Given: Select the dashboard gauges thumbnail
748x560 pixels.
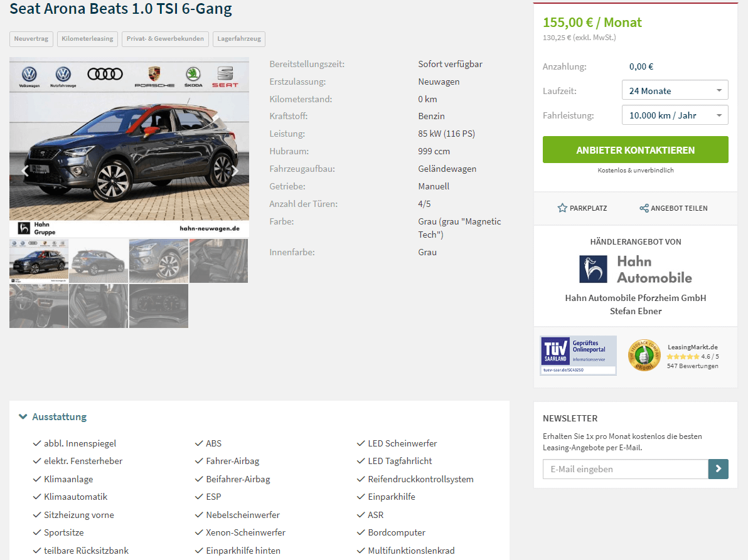Looking at the screenshot, I should [159, 306].
